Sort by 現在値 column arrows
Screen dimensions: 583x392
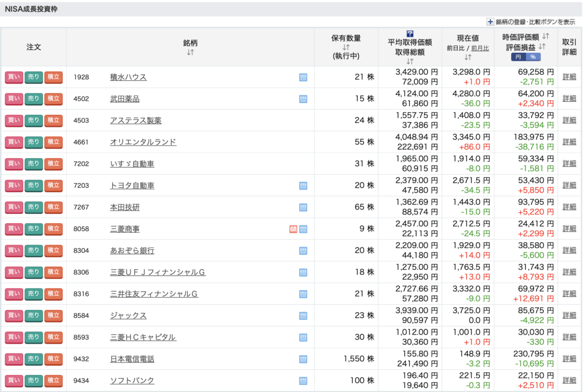[x=468, y=57]
